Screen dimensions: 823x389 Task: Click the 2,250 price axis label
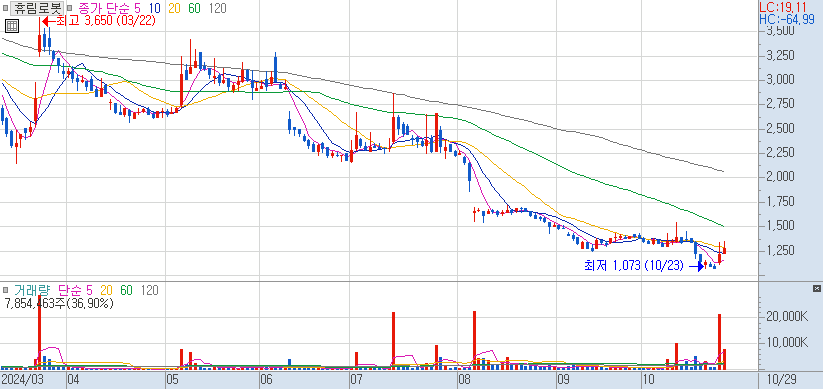point(780,153)
